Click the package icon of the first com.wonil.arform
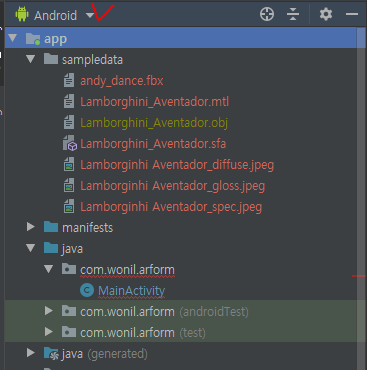 [69, 269]
